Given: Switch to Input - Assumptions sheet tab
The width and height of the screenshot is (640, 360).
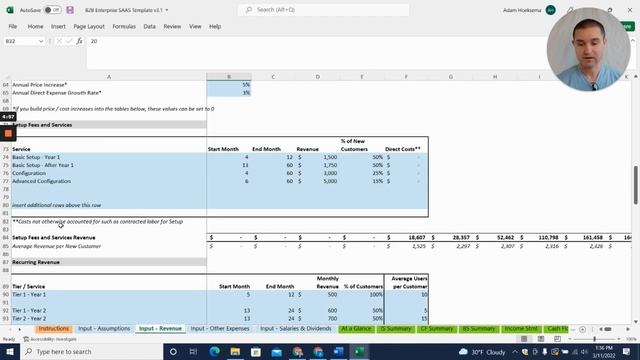Looking at the screenshot, I should pos(104,329).
